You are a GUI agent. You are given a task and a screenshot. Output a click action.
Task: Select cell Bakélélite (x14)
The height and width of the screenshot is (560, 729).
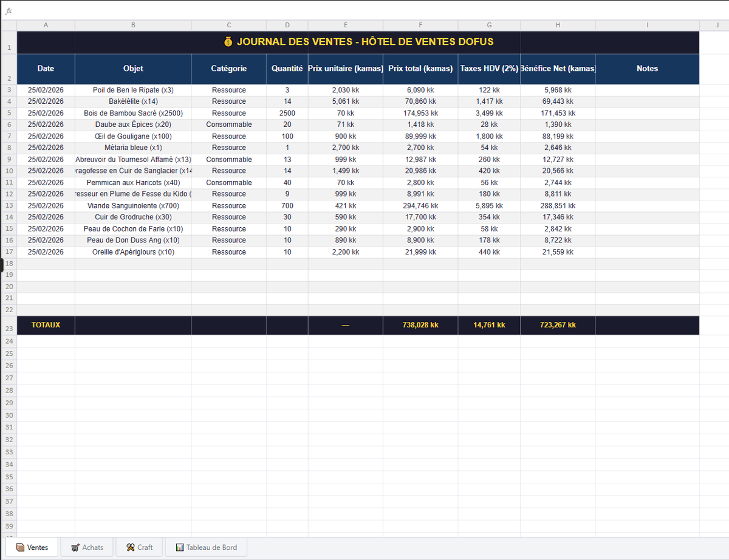click(133, 101)
